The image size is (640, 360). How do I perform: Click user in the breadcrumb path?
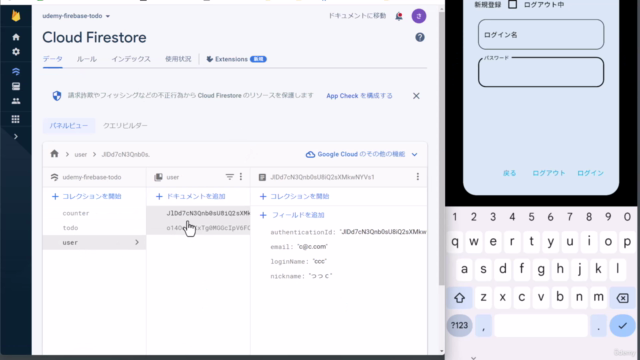tap(80, 155)
